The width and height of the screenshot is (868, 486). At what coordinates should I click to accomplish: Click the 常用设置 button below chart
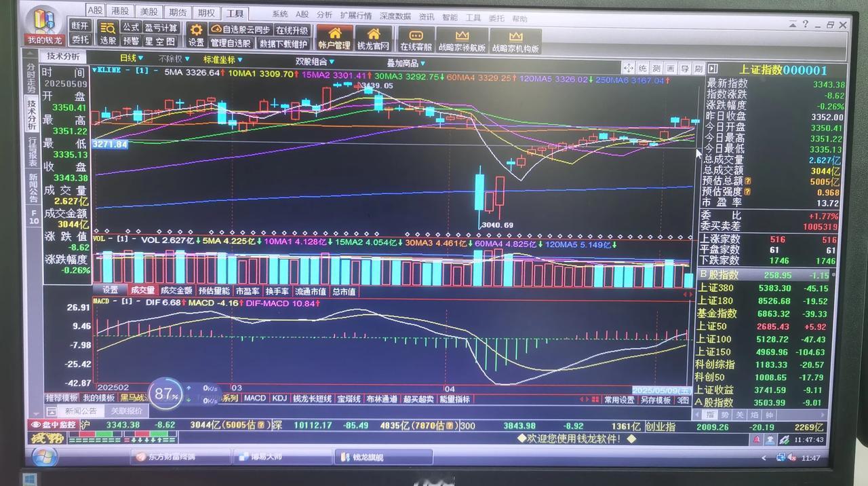pyautogui.click(x=619, y=400)
